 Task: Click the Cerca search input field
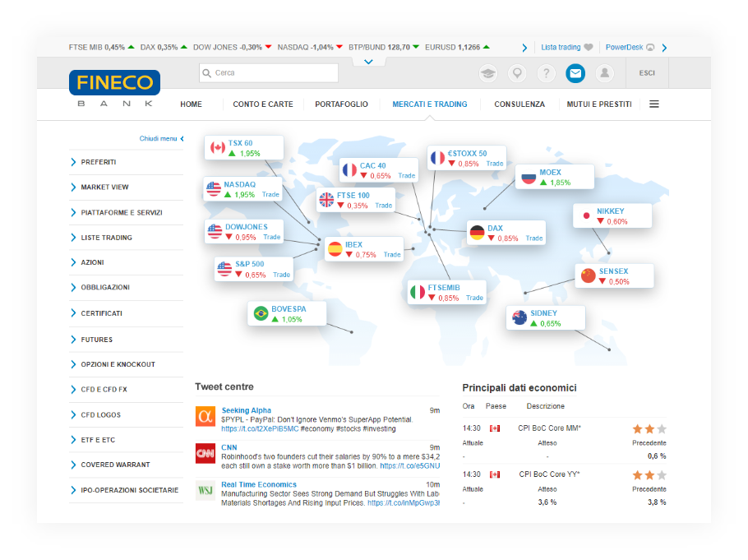click(269, 73)
